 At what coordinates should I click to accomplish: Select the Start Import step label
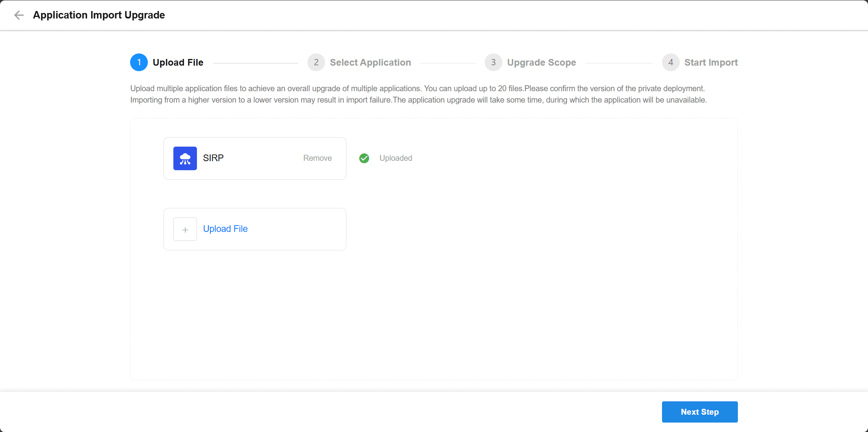(x=711, y=63)
